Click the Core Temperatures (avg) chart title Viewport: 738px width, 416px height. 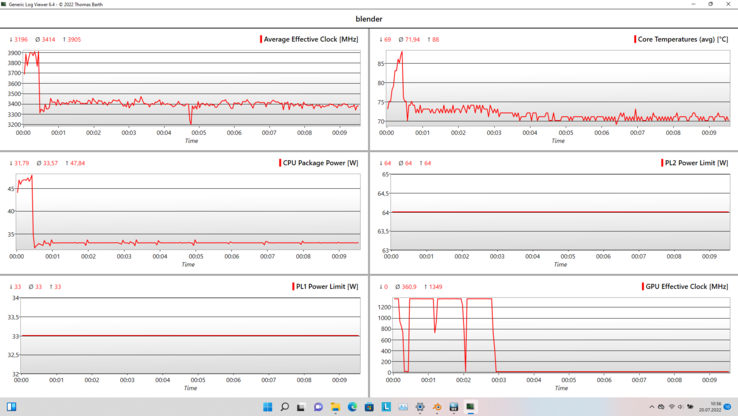point(683,39)
